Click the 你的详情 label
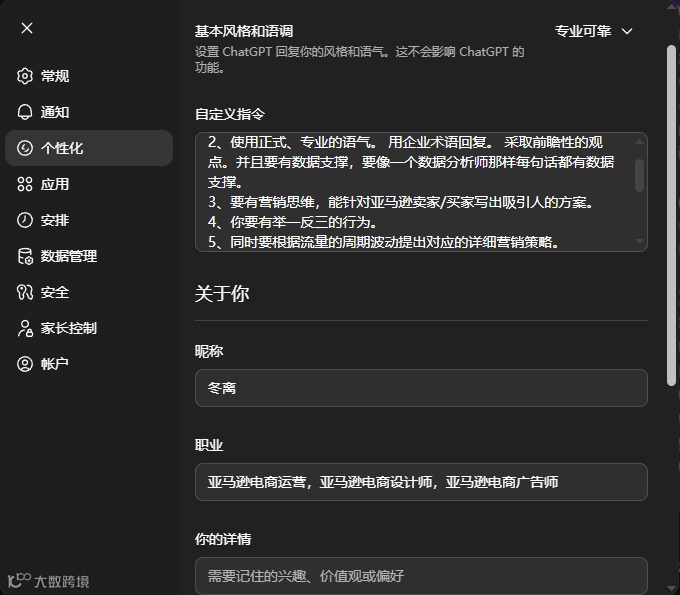Screen dimensions: 680x595 pos(223,539)
